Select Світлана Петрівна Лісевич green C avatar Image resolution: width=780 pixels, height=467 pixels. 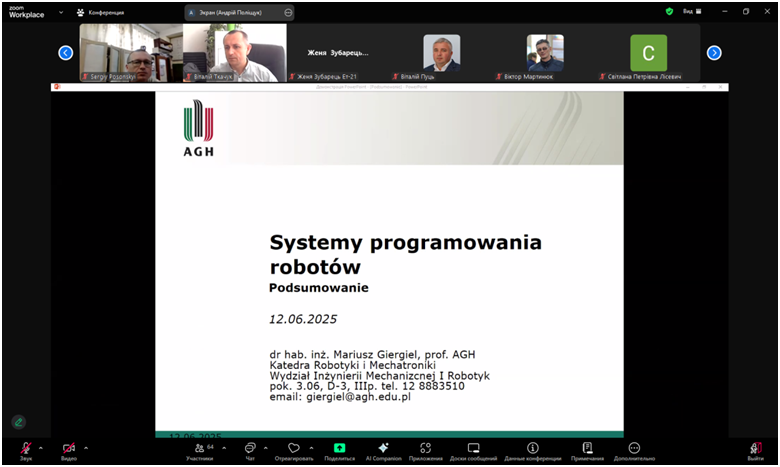pyautogui.click(x=649, y=53)
